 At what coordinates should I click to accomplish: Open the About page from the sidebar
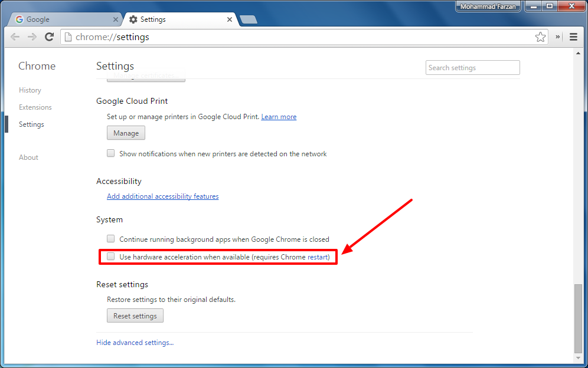pyautogui.click(x=28, y=157)
